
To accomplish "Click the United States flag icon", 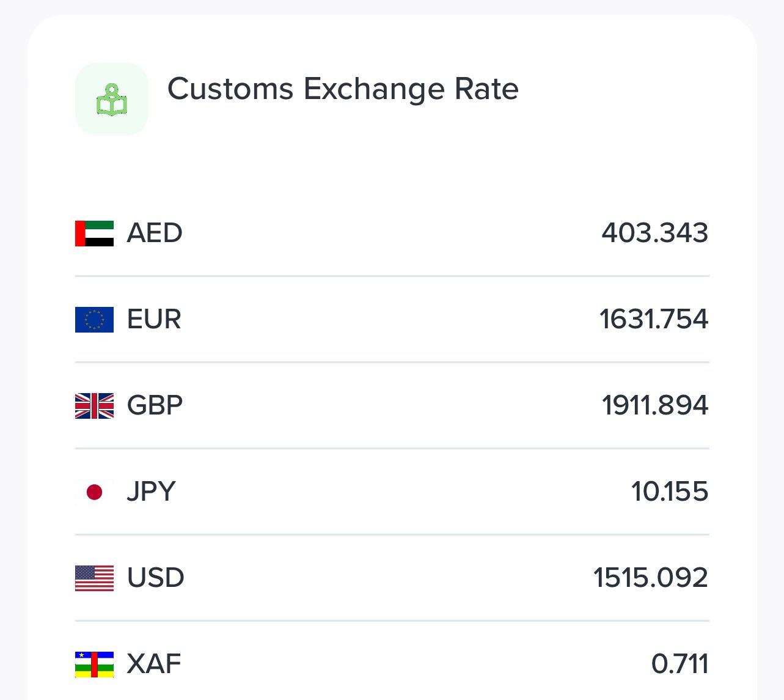I will coord(94,578).
